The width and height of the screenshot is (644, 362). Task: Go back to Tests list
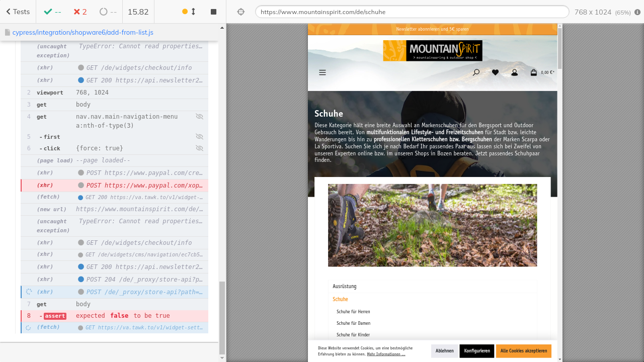[18, 12]
